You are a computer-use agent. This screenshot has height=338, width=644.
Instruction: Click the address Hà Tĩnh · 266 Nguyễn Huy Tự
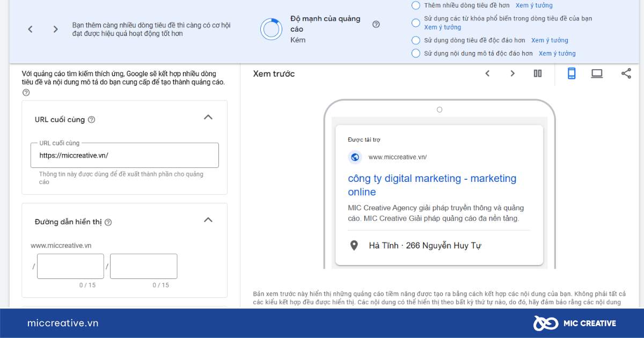coord(425,246)
